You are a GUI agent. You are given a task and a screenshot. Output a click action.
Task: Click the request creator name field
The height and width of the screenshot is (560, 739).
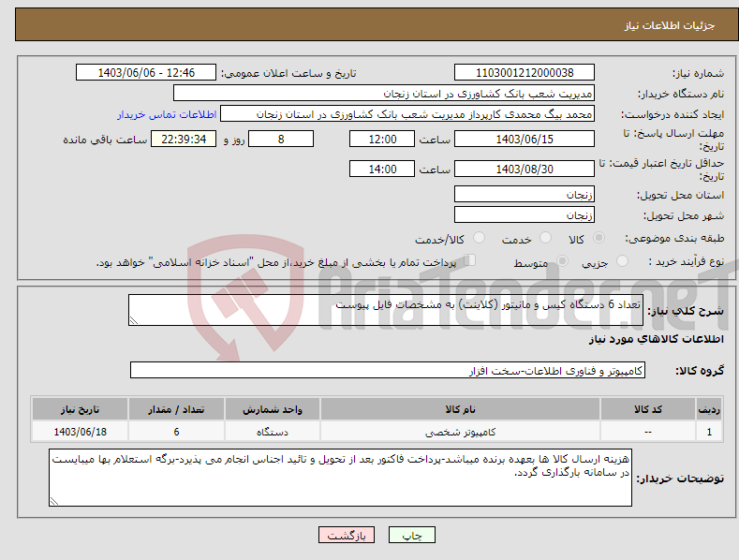[x=407, y=113]
